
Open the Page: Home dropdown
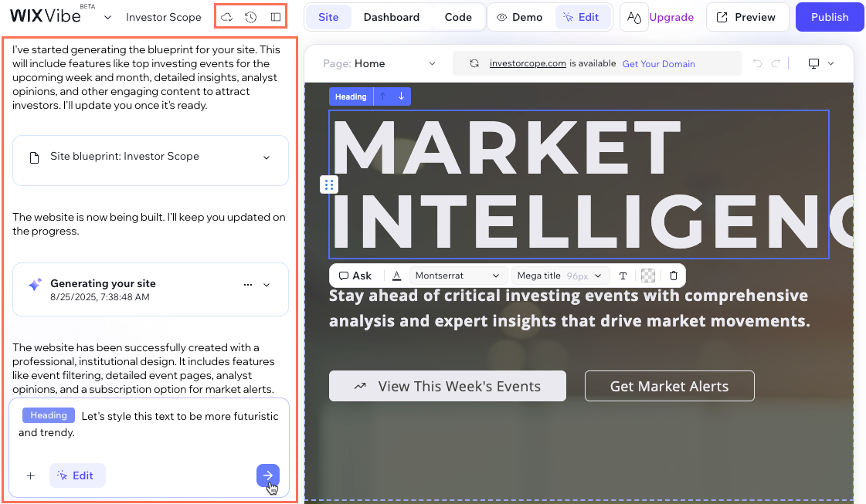pos(376,63)
